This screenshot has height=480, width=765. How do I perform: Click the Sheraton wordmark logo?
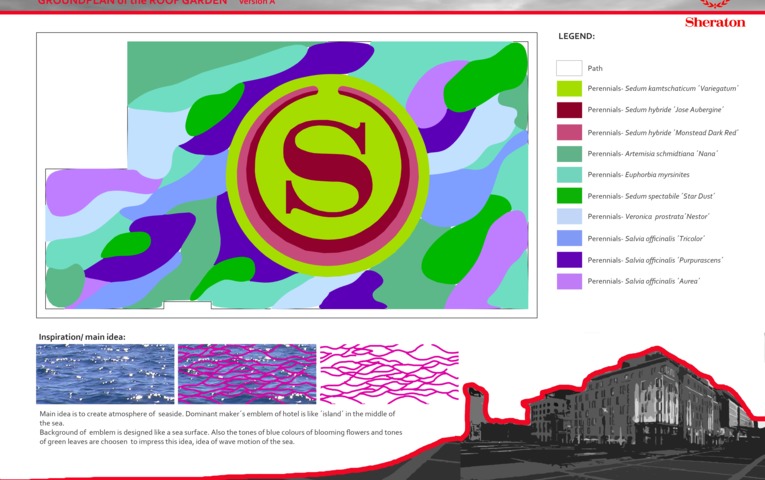click(715, 22)
